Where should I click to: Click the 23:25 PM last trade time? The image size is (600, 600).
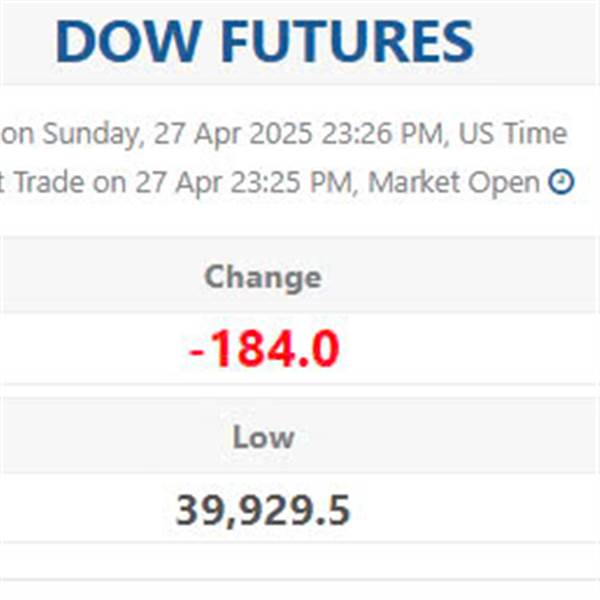pyautogui.click(x=292, y=183)
